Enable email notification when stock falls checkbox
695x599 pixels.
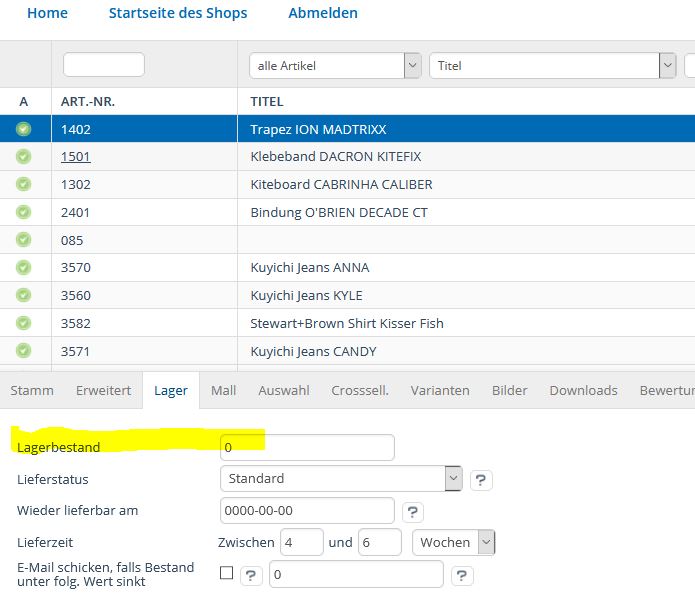[226, 573]
